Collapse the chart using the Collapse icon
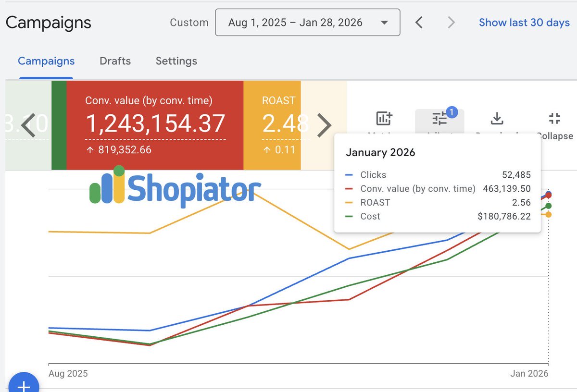 click(x=554, y=118)
